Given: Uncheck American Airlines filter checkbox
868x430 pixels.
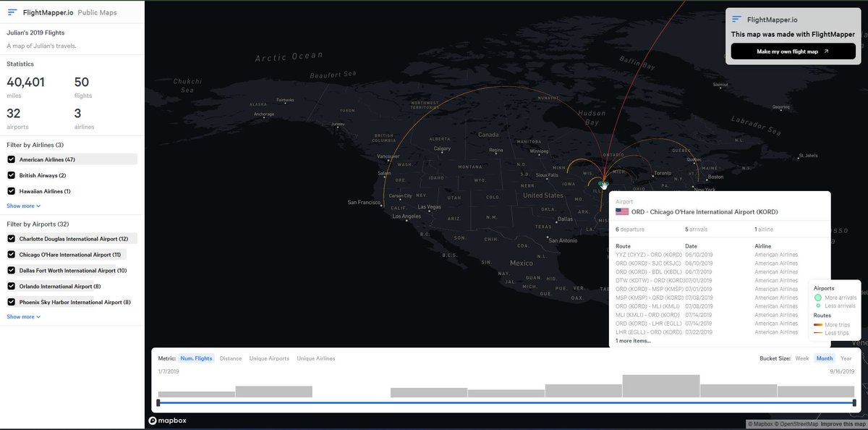Looking at the screenshot, I should tap(11, 159).
